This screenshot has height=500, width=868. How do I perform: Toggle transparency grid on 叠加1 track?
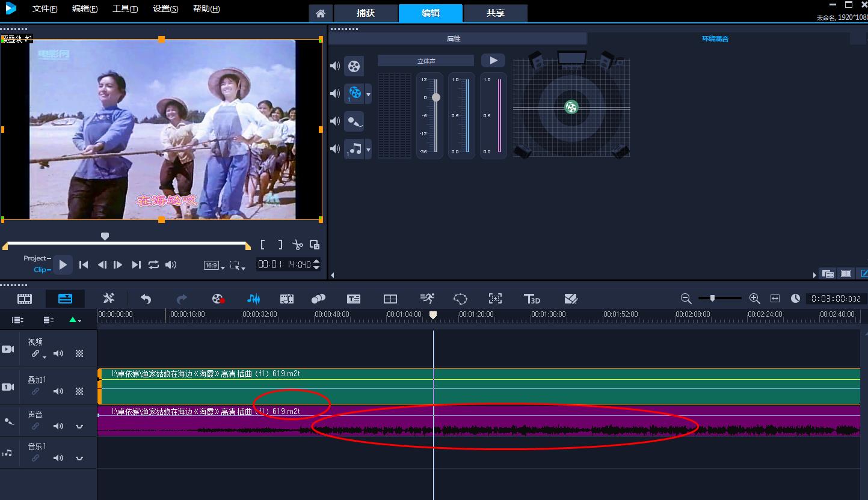point(79,391)
